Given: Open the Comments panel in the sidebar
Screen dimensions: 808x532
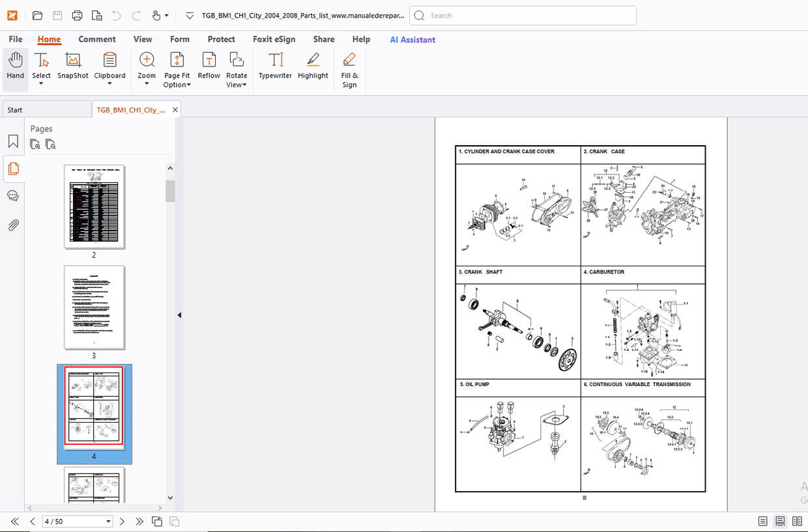Looking at the screenshot, I should [x=13, y=196].
